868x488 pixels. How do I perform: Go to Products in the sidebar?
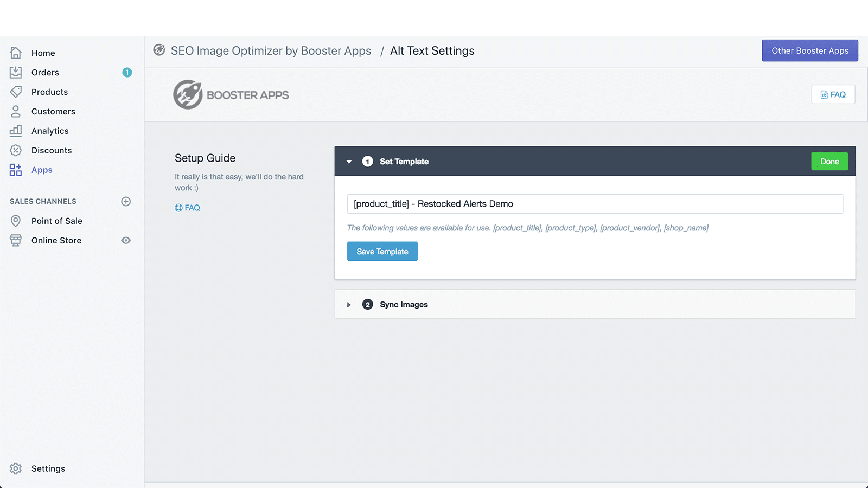(49, 92)
